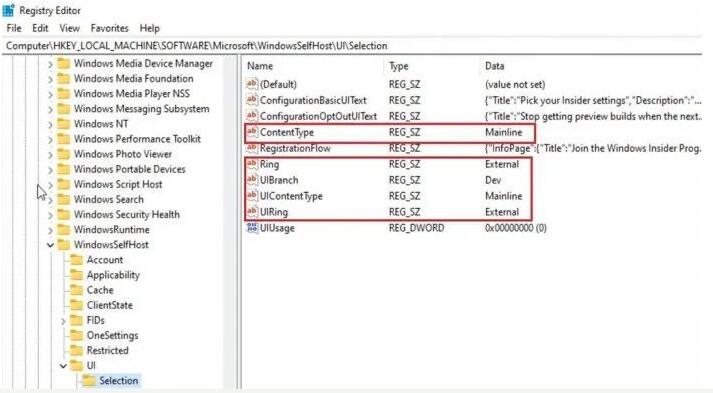Click the Registry Editor app icon in title bar
The width and height of the screenshot is (713, 393).
(9, 10)
